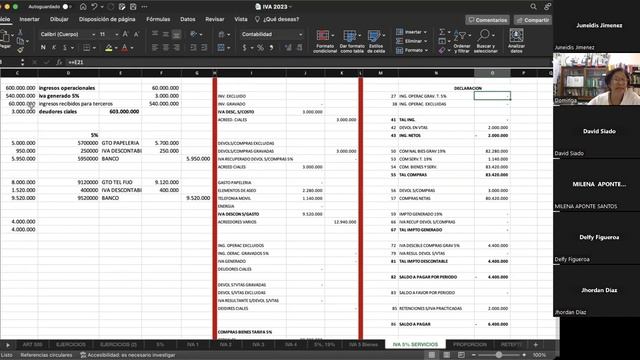The image size is (640, 360).
Task: Open the borders dropdown arrow
Action: point(94,48)
